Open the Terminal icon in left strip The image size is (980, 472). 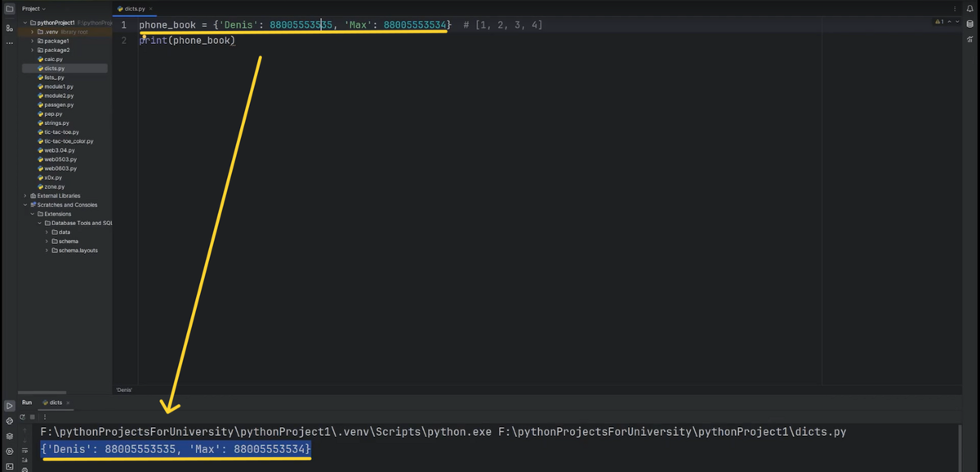pyautogui.click(x=9, y=467)
